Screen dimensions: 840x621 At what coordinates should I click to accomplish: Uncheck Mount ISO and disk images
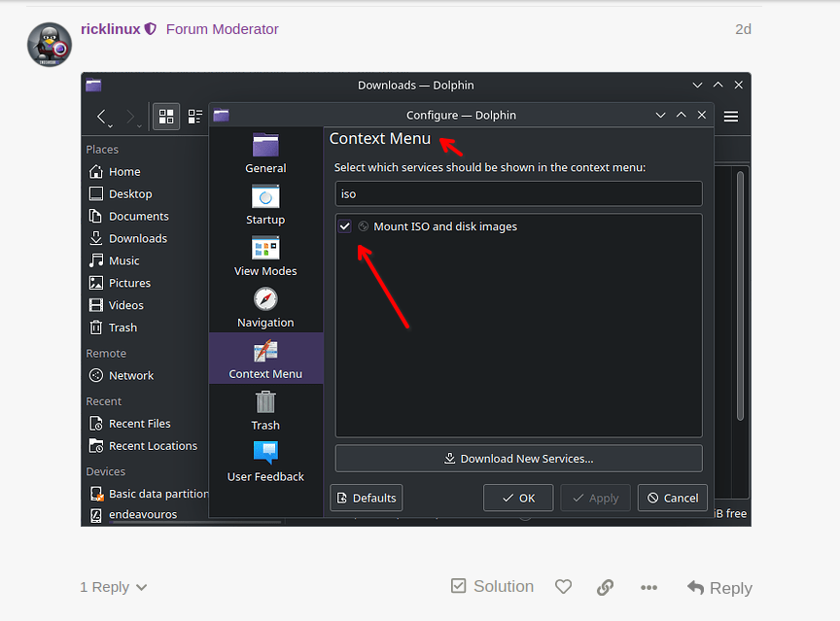pyautogui.click(x=345, y=226)
